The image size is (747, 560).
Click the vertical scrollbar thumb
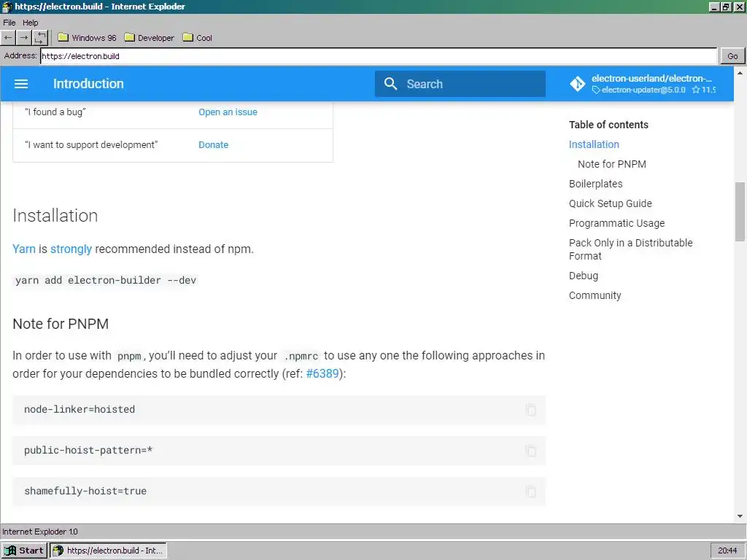(740, 211)
